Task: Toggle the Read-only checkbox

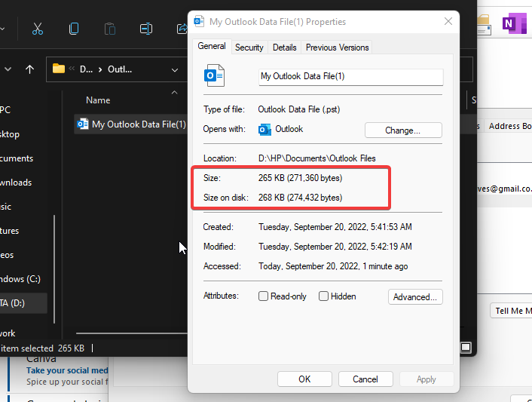Action: [x=263, y=296]
